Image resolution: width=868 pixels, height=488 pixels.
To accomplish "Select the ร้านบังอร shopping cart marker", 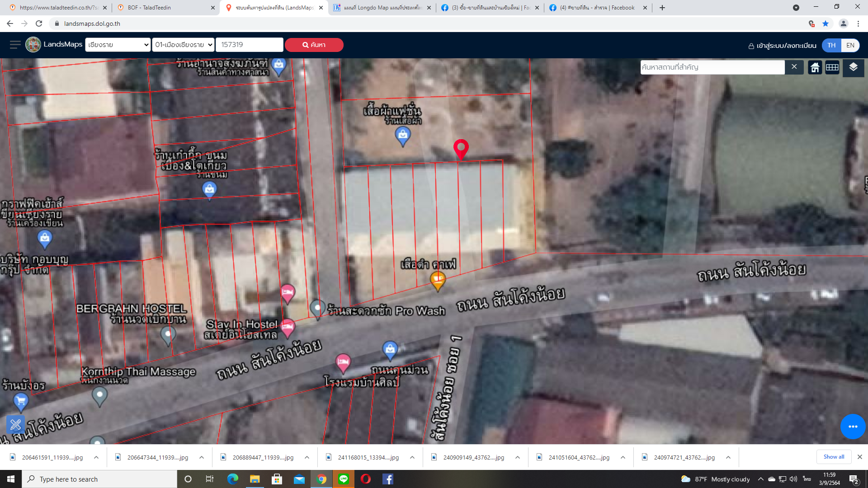I will point(21,402).
